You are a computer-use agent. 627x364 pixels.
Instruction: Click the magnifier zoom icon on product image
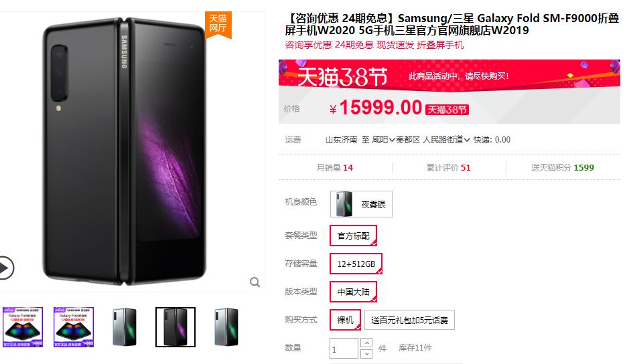(x=255, y=282)
